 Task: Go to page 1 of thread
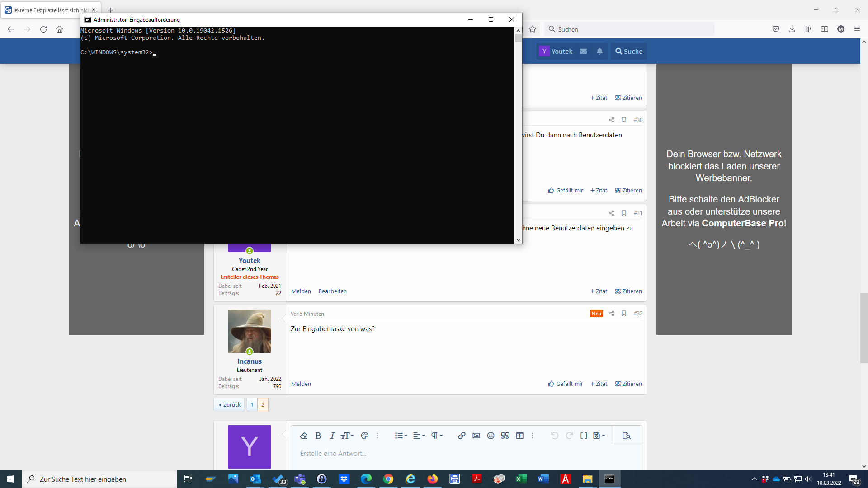click(x=252, y=404)
